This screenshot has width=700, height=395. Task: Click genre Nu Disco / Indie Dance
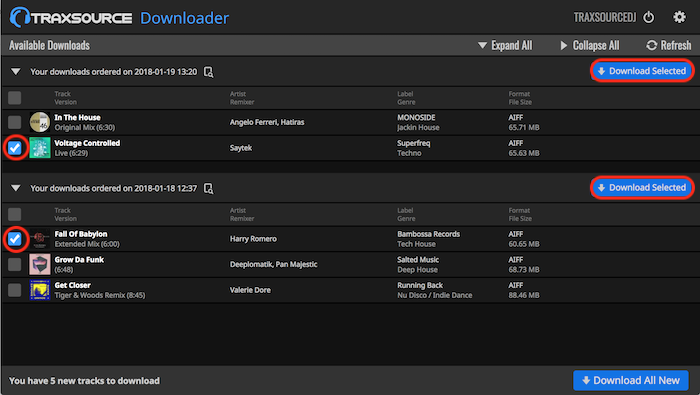click(x=434, y=295)
